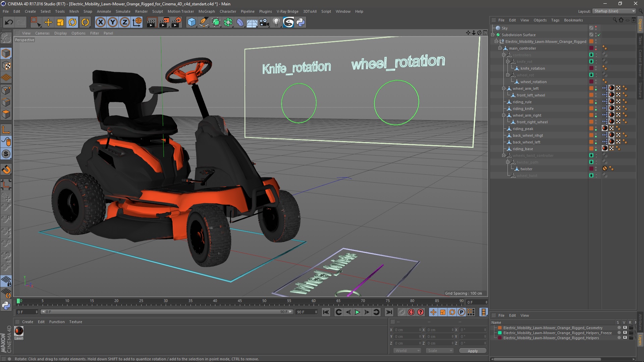Collapse knife_rot node

[x=508, y=62]
